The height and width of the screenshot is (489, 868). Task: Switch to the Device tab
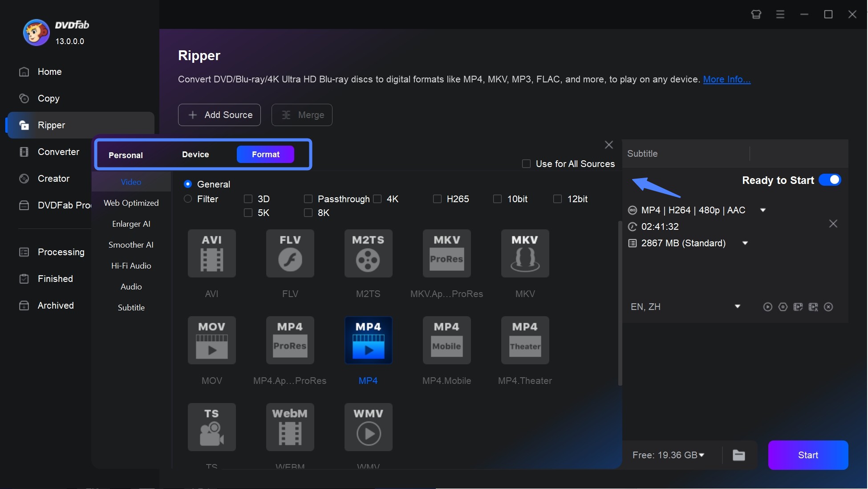point(195,154)
